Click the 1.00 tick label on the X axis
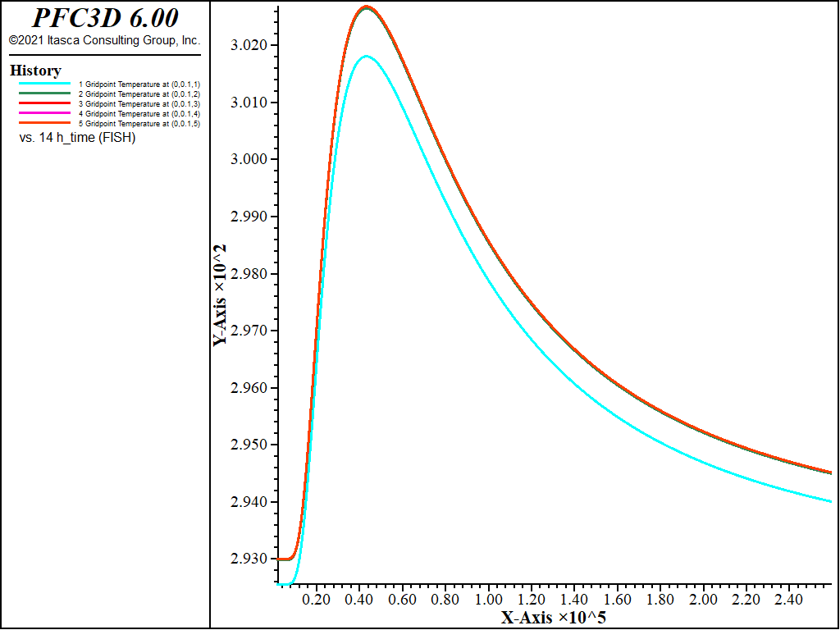Viewport: 840px width, 630px height. coord(489,599)
